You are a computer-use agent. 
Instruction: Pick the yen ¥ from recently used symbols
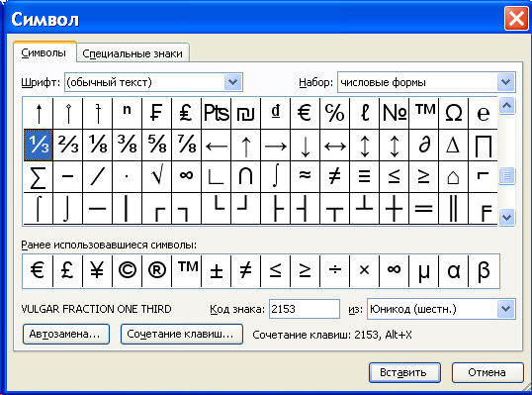point(97,271)
